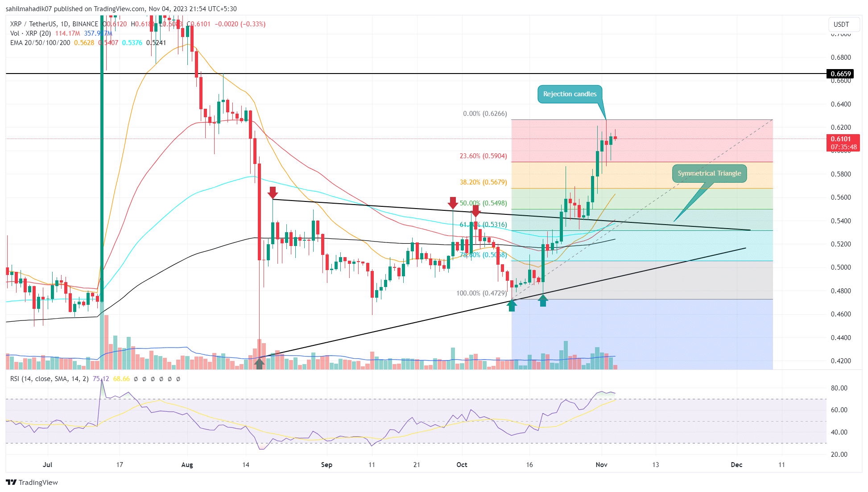Click the 0.6101 current price label
Viewport: 868px width, 492px height.
[841, 139]
